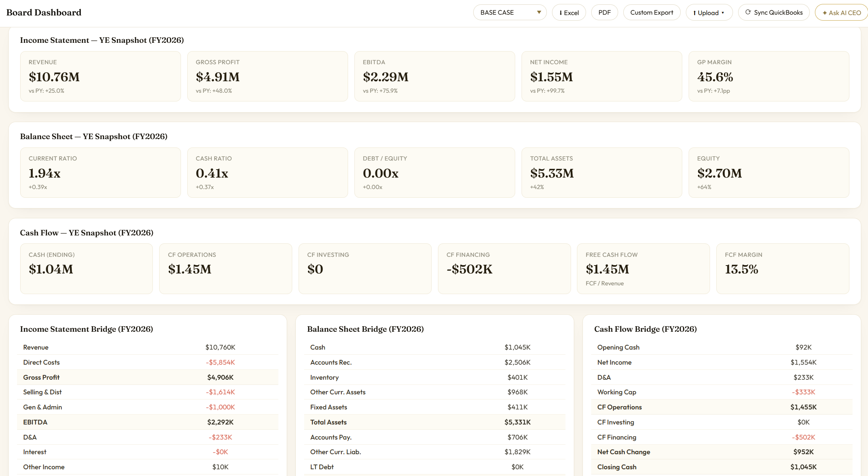Select the CF Operations $1,455K row
Image resolution: width=868 pixels, height=476 pixels.
(x=722, y=407)
